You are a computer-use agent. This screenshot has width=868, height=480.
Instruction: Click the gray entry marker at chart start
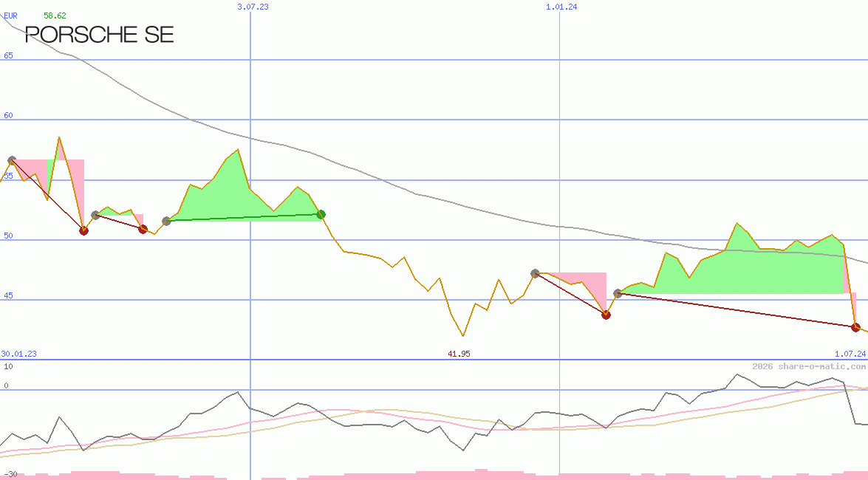pos(12,160)
